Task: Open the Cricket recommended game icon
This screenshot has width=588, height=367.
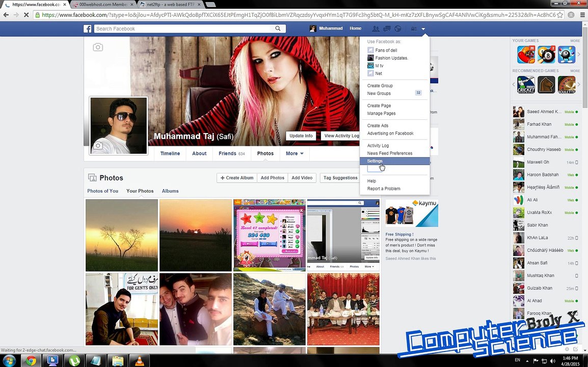Action: [526, 85]
